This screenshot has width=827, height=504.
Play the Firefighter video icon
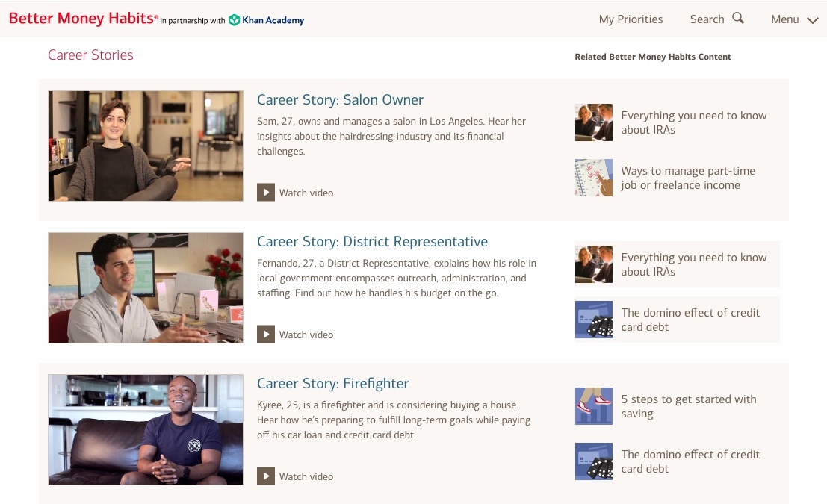[x=266, y=476]
